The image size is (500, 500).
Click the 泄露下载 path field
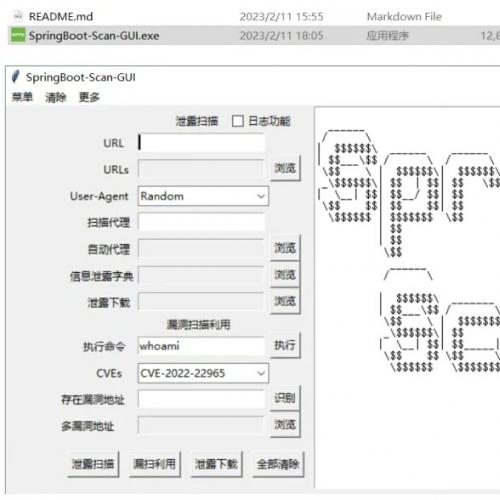coord(201,302)
